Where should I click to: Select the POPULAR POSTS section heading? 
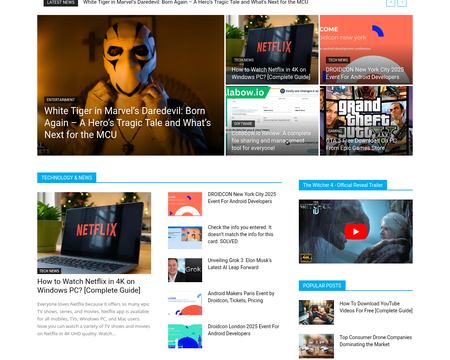coord(322,286)
